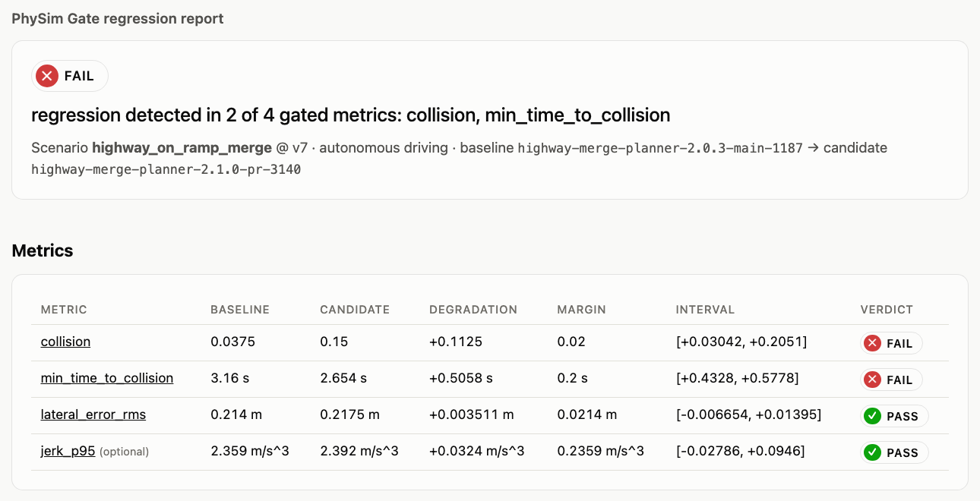Image resolution: width=980 pixels, height=501 pixels.
Task: Click the METRIC column header
Action: 64,310
